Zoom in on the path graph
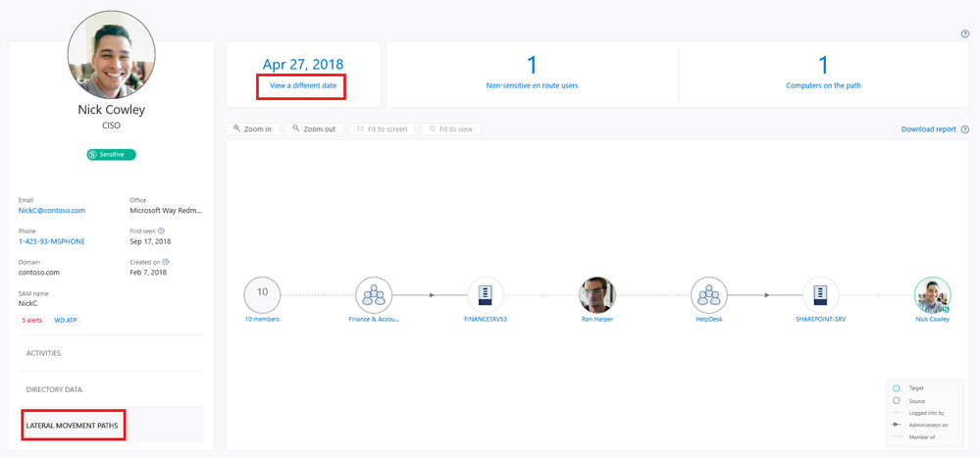 click(252, 129)
